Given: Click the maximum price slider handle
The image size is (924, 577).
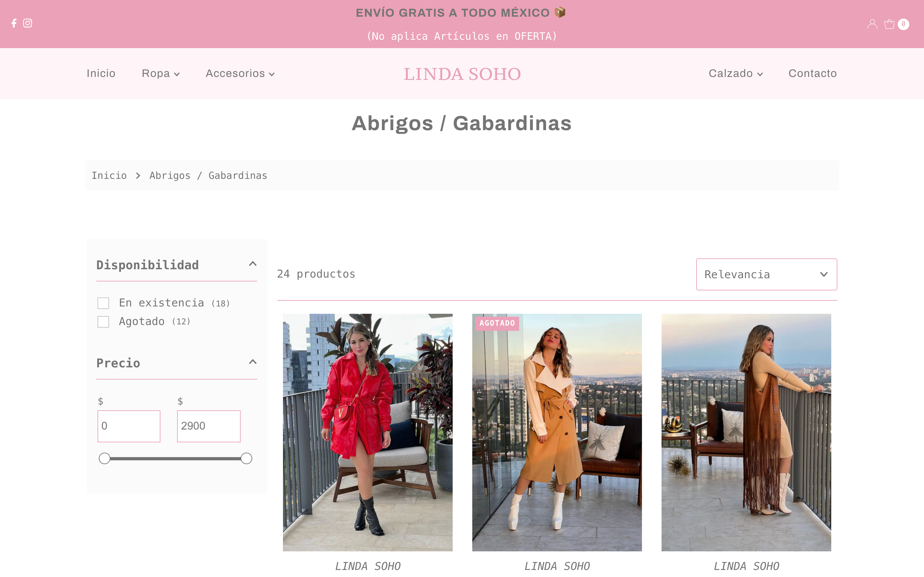Looking at the screenshot, I should (246, 458).
